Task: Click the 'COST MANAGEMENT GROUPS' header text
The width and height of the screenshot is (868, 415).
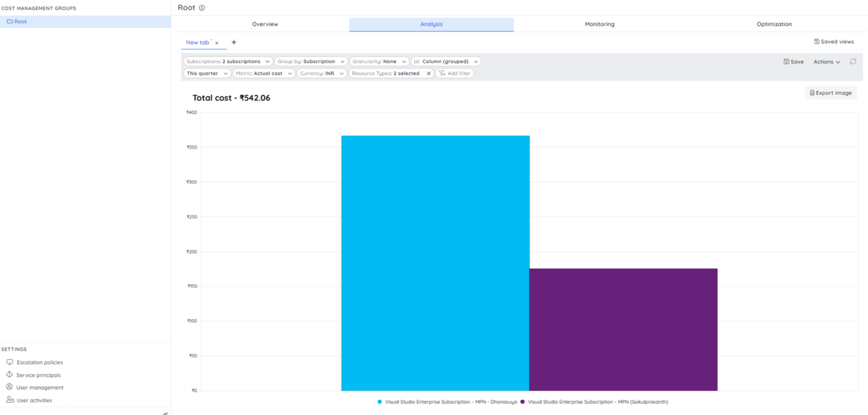Action: point(38,8)
